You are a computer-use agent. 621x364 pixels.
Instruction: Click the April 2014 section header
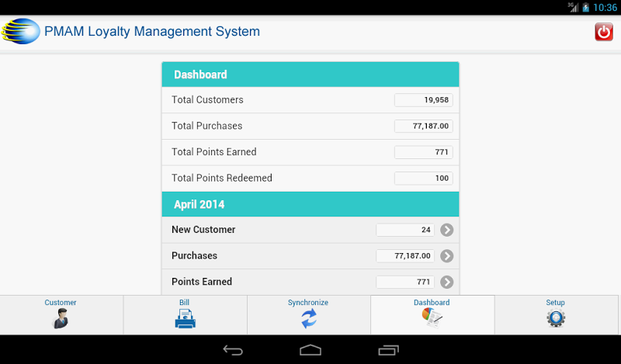tap(310, 204)
